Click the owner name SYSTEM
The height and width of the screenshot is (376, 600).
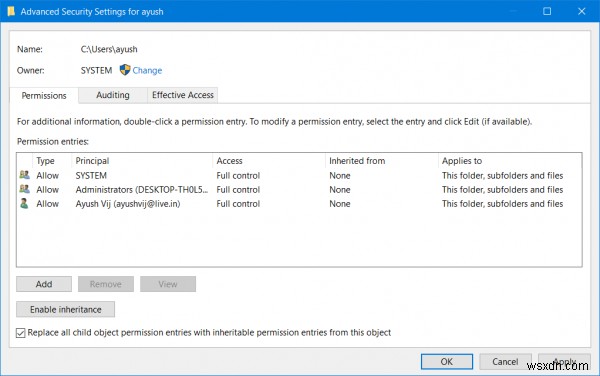point(96,70)
